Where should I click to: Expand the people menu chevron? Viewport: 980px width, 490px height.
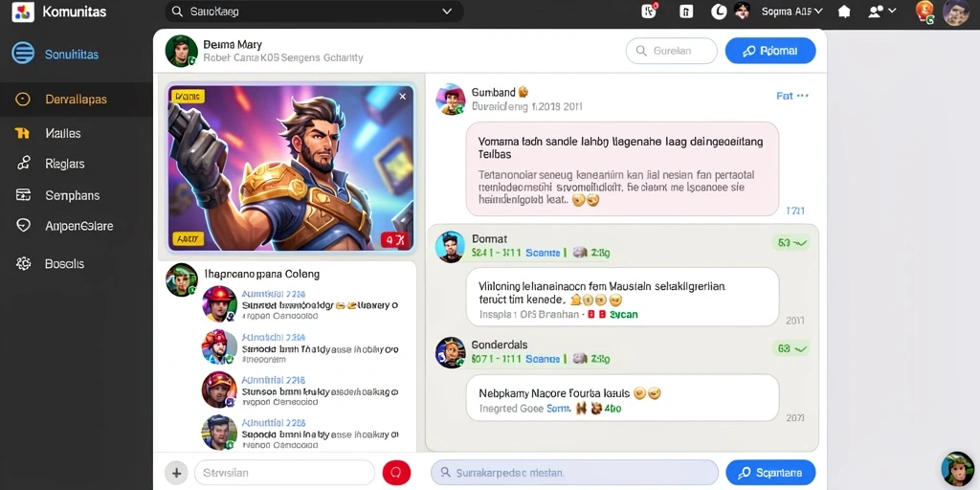893,11
